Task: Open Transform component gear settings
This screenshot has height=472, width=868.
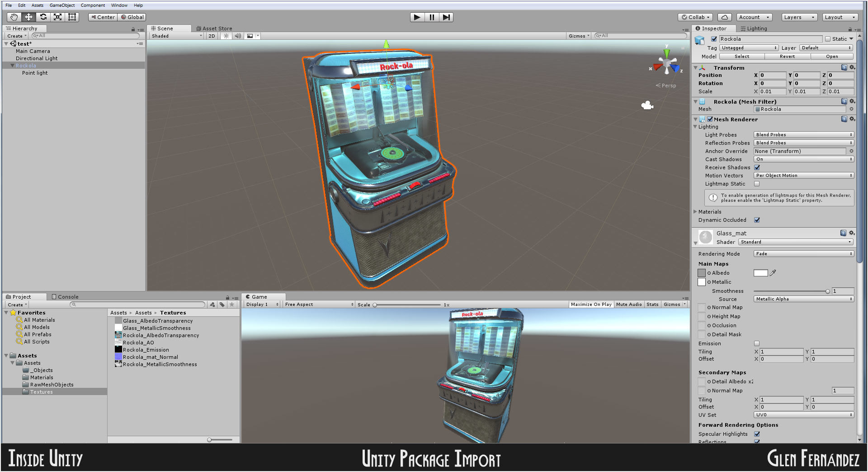Action: (x=852, y=67)
